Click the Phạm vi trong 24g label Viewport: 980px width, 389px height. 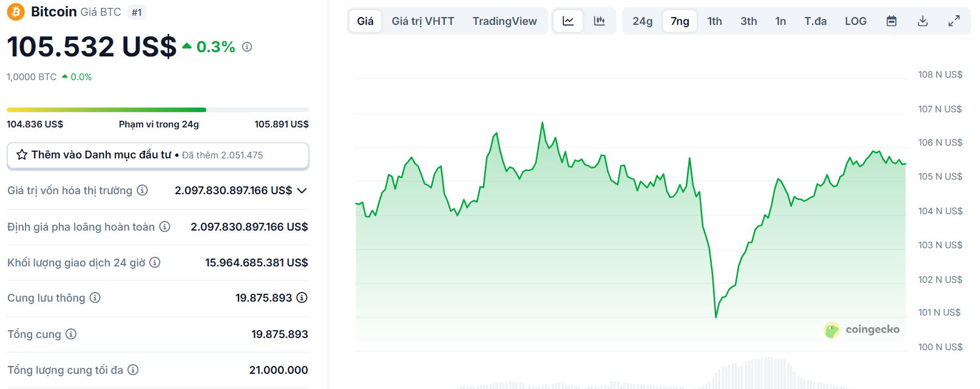pyautogui.click(x=159, y=124)
